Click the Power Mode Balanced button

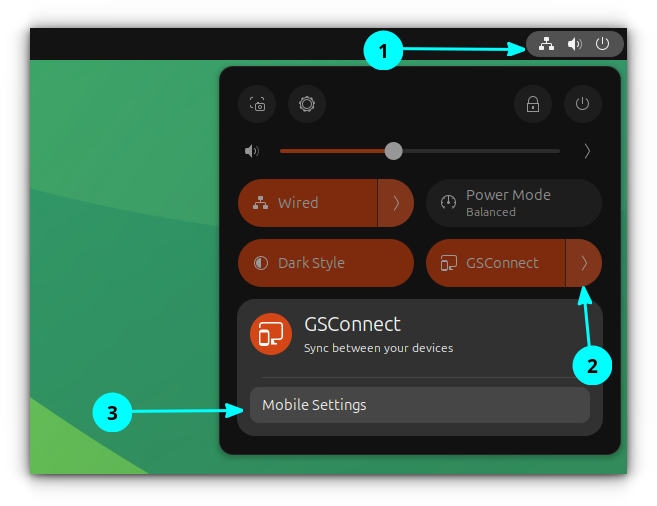[x=513, y=203]
